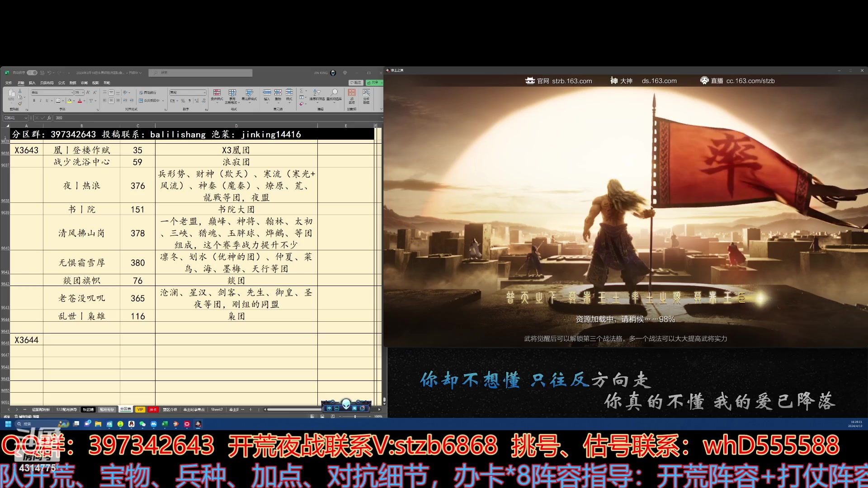Switch to the Data (数据) ribbon tab
This screenshot has height=488, width=868.
[73, 83]
